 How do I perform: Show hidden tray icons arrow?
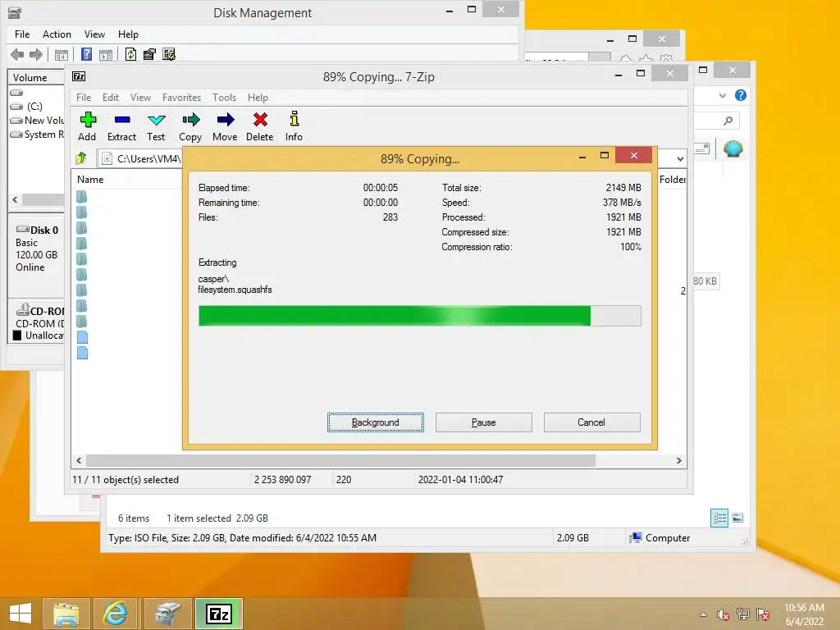tap(703, 614)
